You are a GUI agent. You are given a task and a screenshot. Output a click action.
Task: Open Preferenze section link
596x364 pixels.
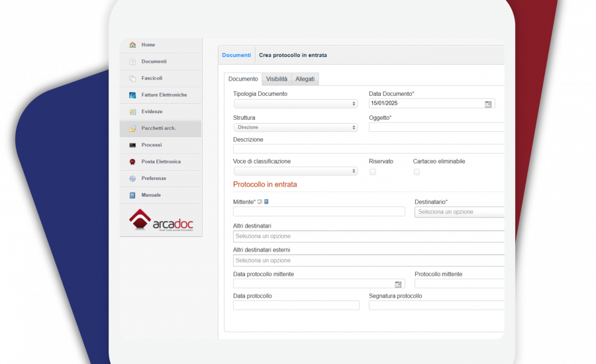click(154, 179)
